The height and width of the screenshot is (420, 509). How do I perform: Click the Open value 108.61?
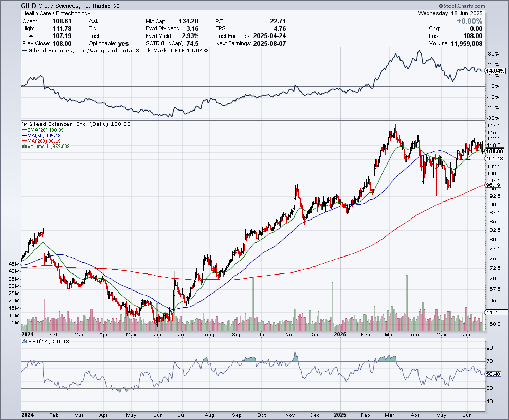click(62, 21)
